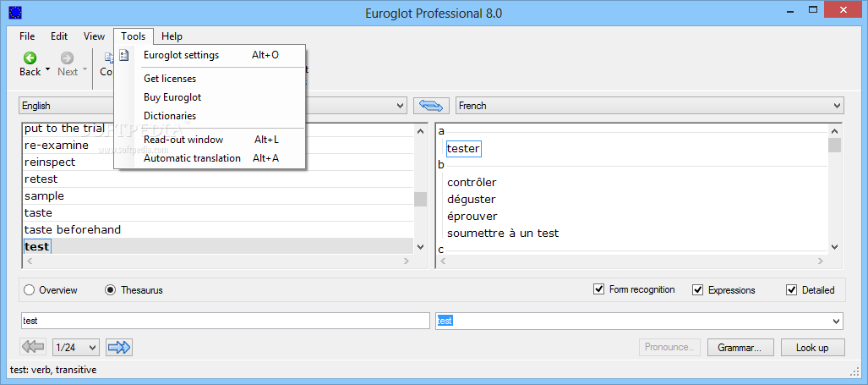Viewport: 868px width, 385px height.
Task: Expand the Back history dropdown arrow
Action: (47, 70)
